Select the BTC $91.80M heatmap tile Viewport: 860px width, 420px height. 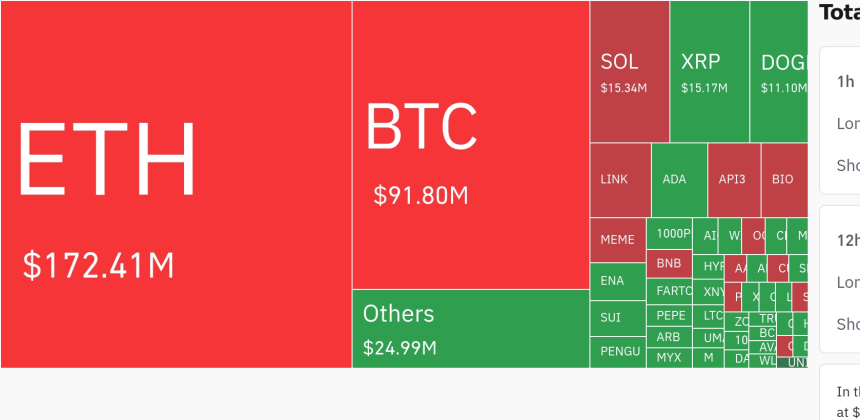point(470,145)
